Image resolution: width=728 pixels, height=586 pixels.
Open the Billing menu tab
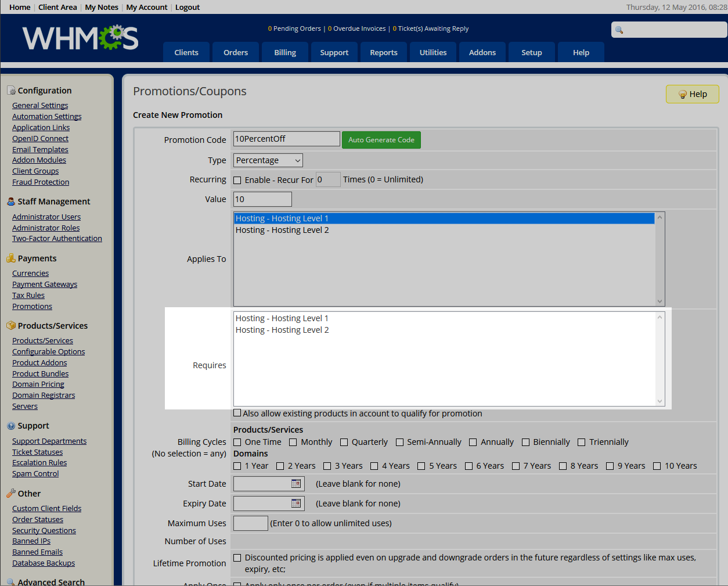pos(285,52)
